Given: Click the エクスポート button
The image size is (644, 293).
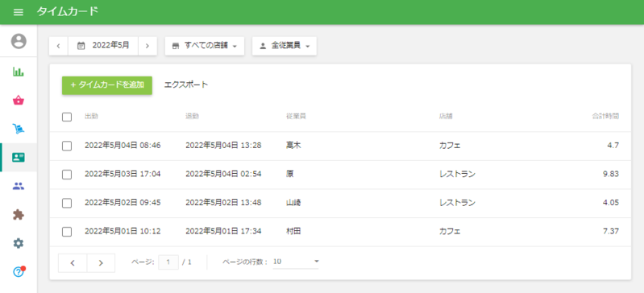Looking at the screenshot, I should [186, 85].
